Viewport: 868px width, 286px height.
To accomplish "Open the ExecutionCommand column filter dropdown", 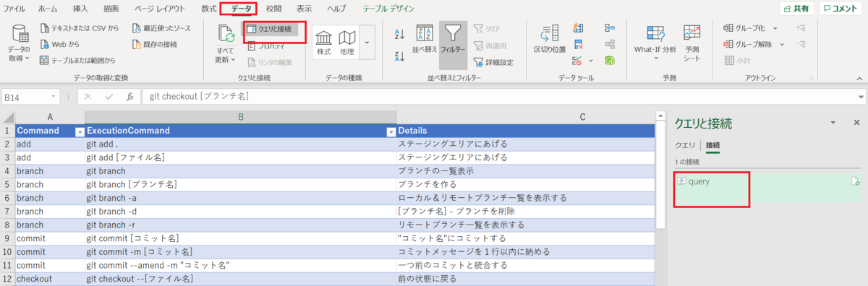I will click(391, 131).
